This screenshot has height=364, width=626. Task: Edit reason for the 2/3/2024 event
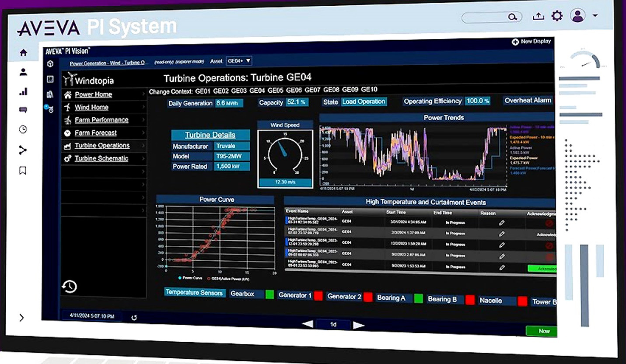coord(502,234)
